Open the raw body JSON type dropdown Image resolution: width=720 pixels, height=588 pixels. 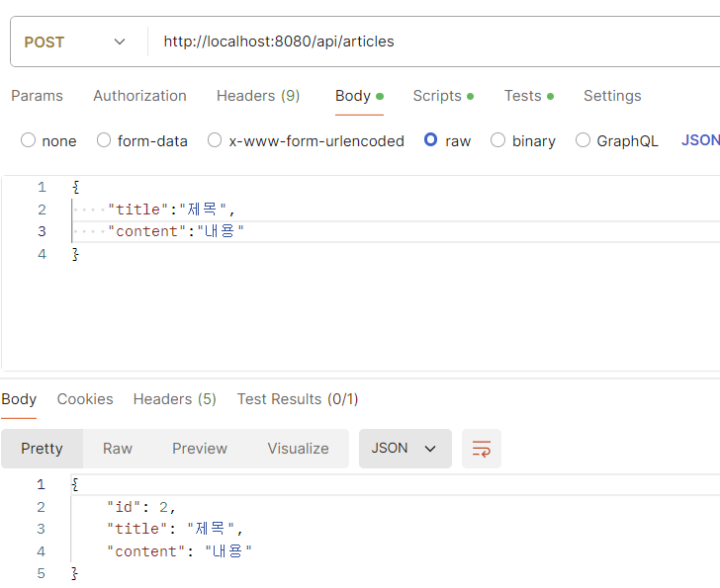point(700,140)
